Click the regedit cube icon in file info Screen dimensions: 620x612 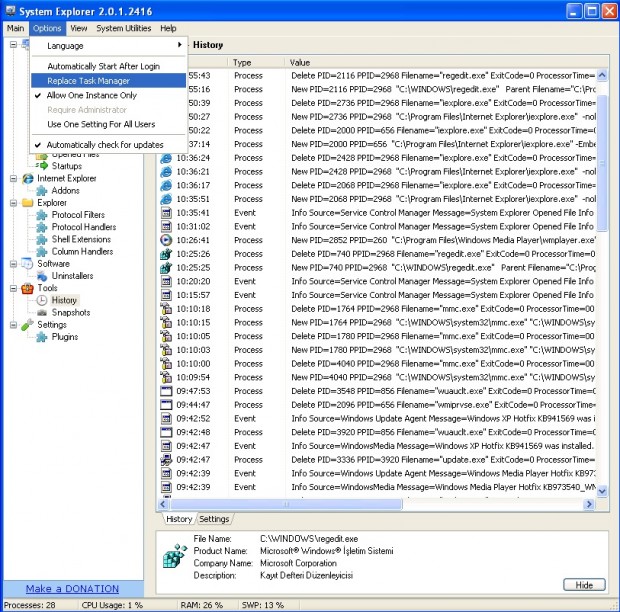[175, 556]
